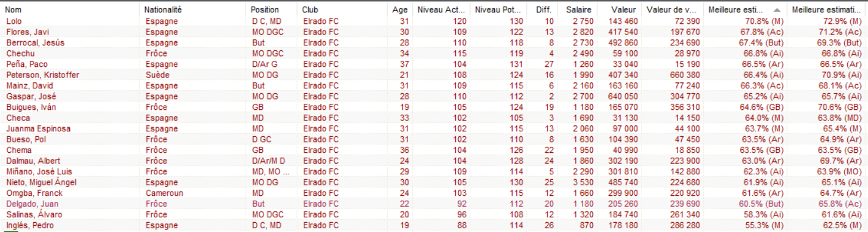Screen dimensions: 868x232
Task: Select the Omgba, Franck row
Action: 434,193
